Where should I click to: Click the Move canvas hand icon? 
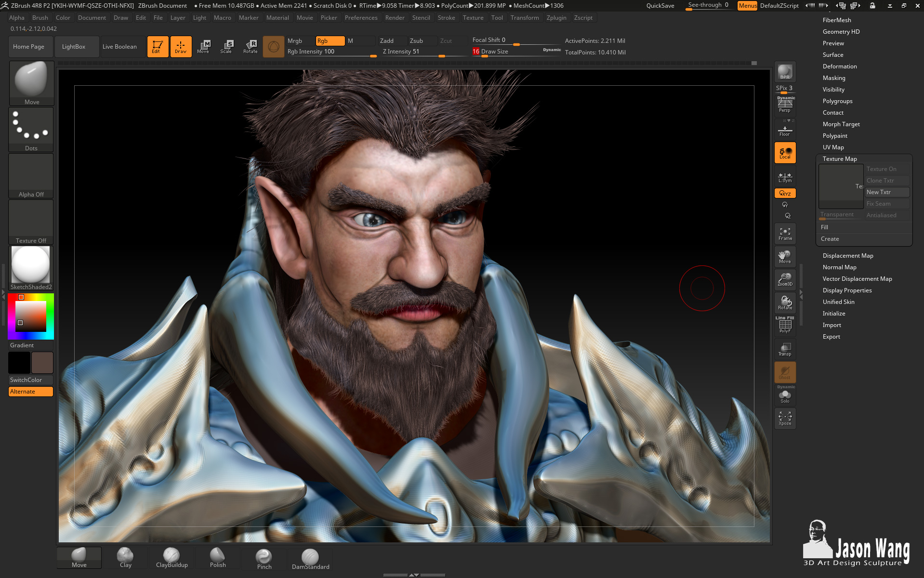(x=785, y=257)
